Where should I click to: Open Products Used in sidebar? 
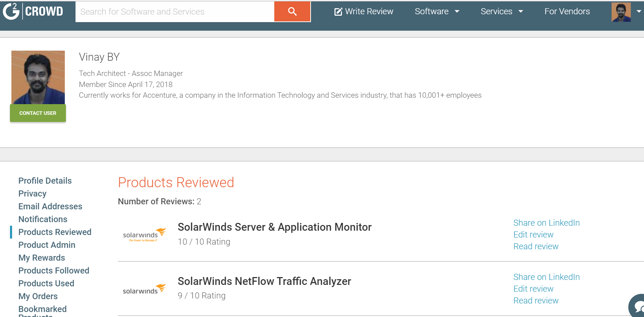46,283
